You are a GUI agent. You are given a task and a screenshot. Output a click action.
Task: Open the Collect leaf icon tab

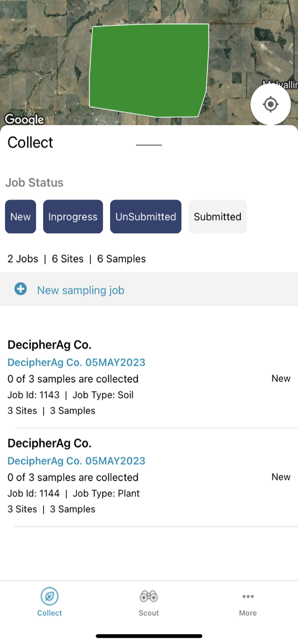click(x=50, y=596)
